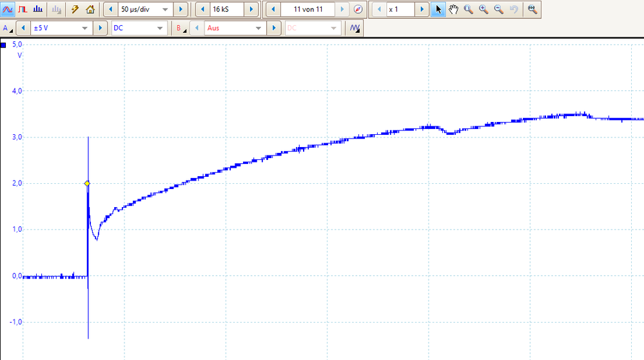
Task: Decrease channel B range from Aus
Action: (197, 28)
